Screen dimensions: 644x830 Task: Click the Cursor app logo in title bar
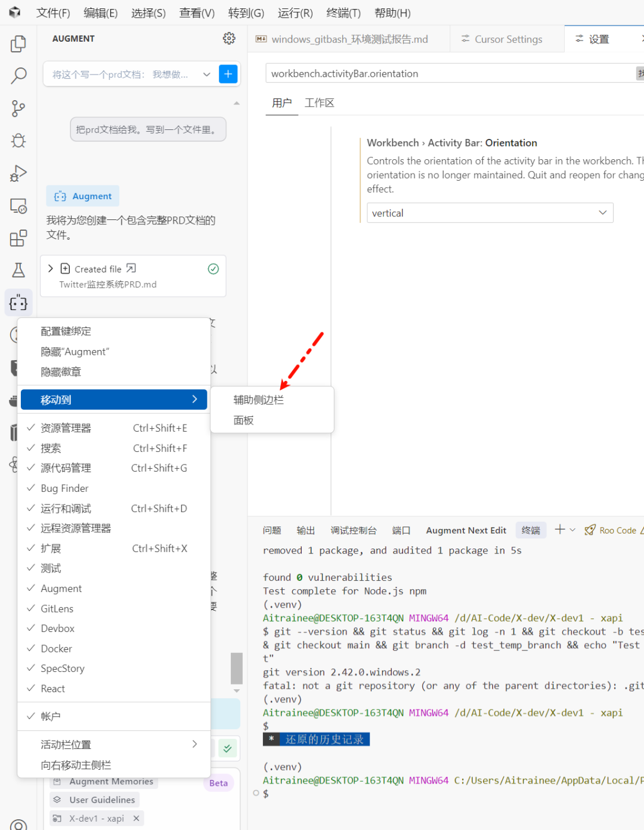click(15, 13)
